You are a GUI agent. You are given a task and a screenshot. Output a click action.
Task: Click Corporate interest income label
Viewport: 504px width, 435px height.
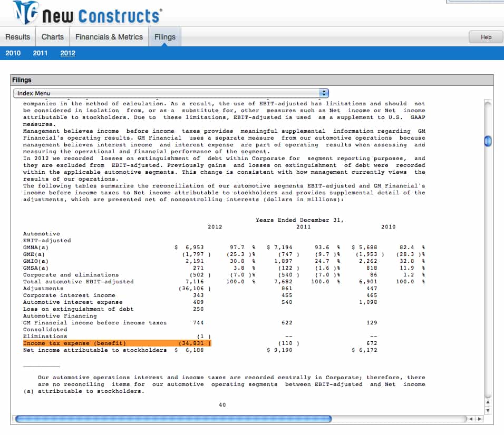(69, 295)
